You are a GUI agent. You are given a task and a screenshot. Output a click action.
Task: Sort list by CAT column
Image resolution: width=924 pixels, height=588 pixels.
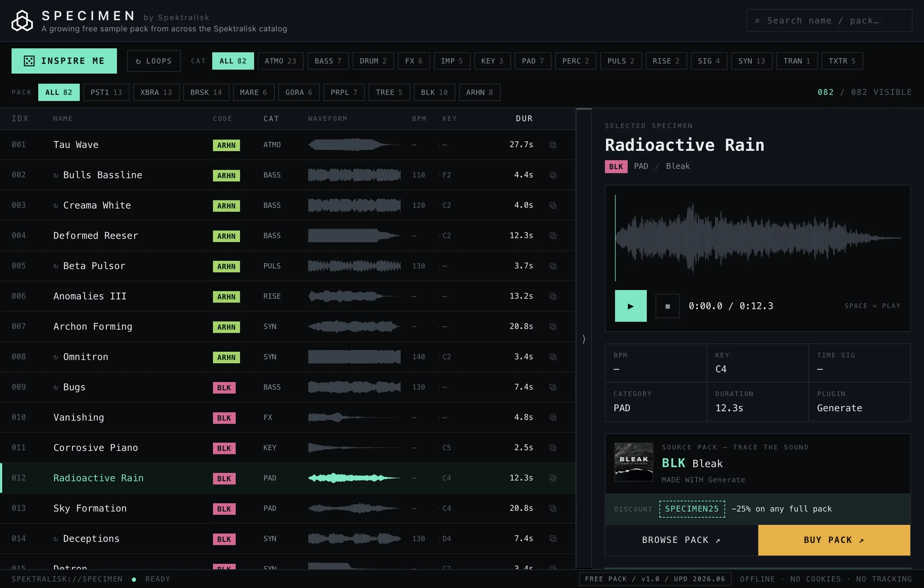pyautogui.click(x=271, y=119)
